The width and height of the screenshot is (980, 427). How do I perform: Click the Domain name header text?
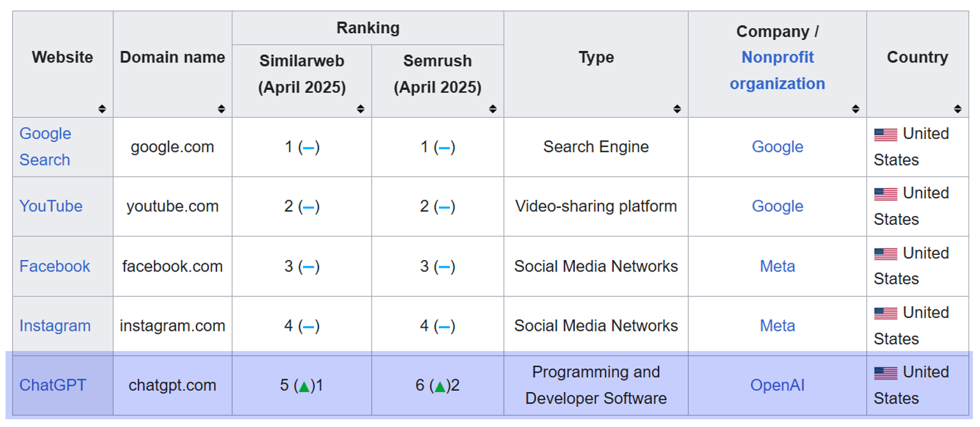coord(172,57)
